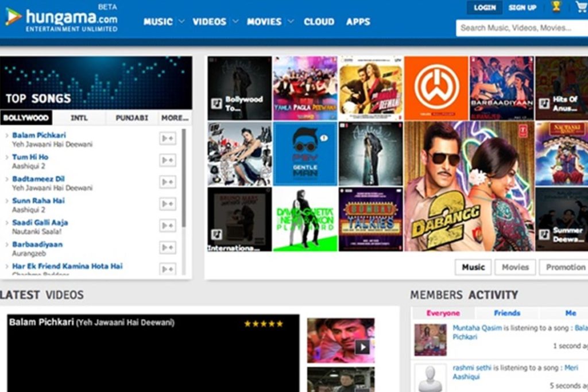588x392 pixels.
Task: Add Badtameez Dil to the queue
Action: pyautogui.click(x=168, y=182)
